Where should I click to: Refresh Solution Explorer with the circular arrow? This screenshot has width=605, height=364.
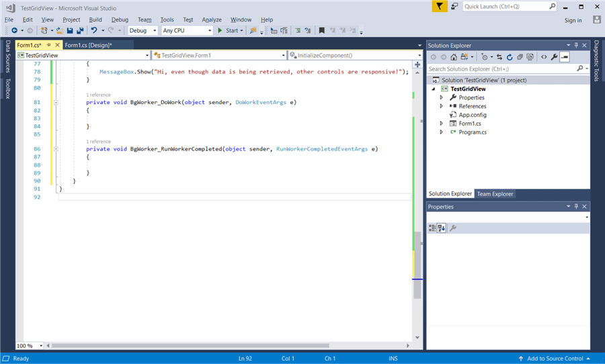point(510,57)
